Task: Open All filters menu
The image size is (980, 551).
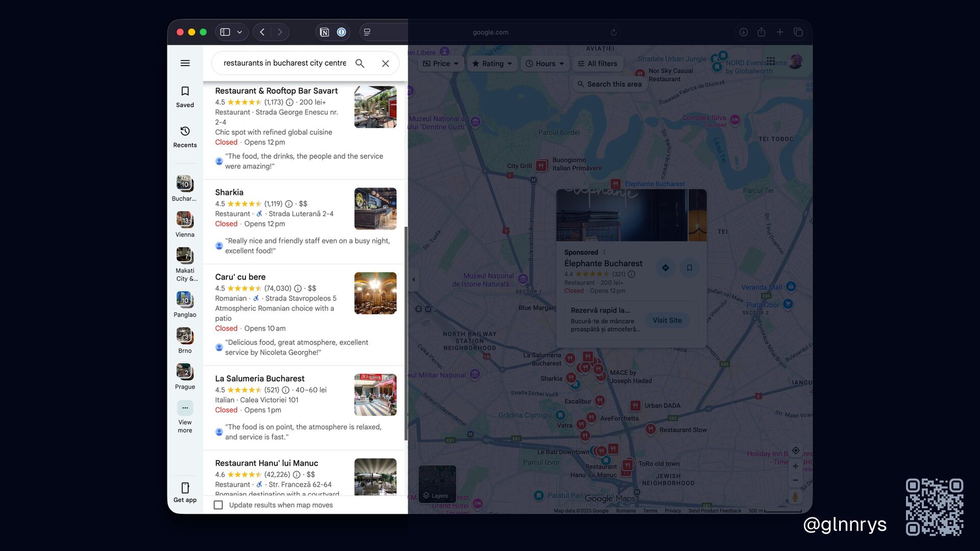Action: pyautogui.click(x=597, y=64)
